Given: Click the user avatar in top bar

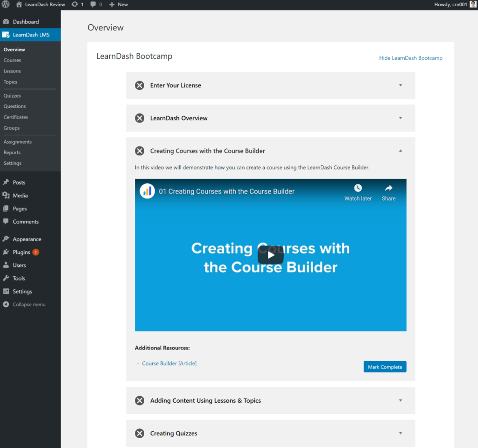Looking at the screenshot, I should (473, 4).
